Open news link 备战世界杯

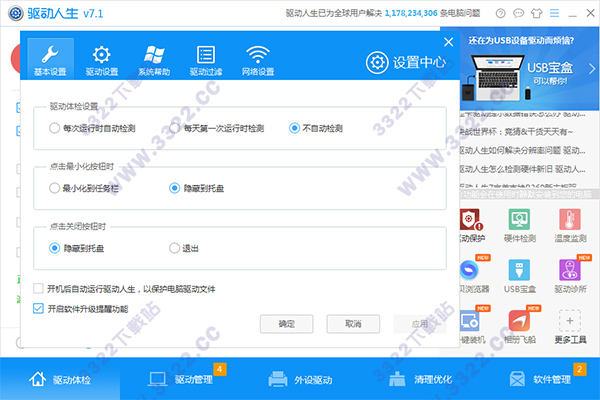[516, 132]
